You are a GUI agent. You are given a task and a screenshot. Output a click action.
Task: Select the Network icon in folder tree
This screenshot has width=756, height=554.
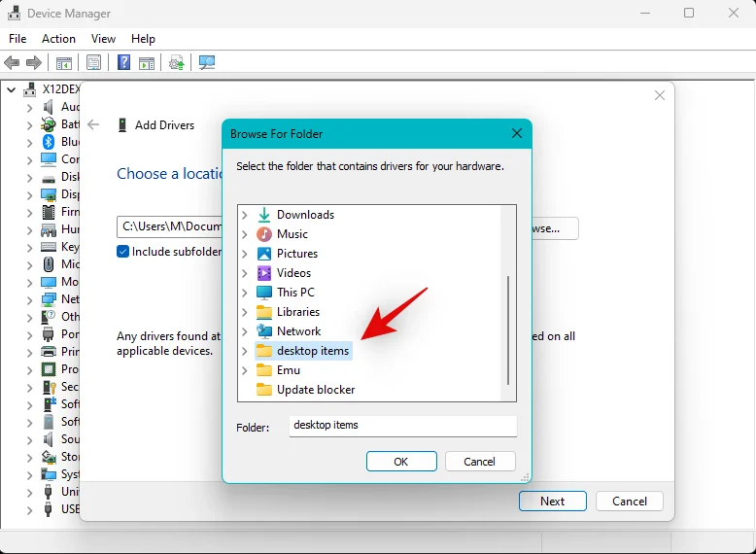click(264, 331)
